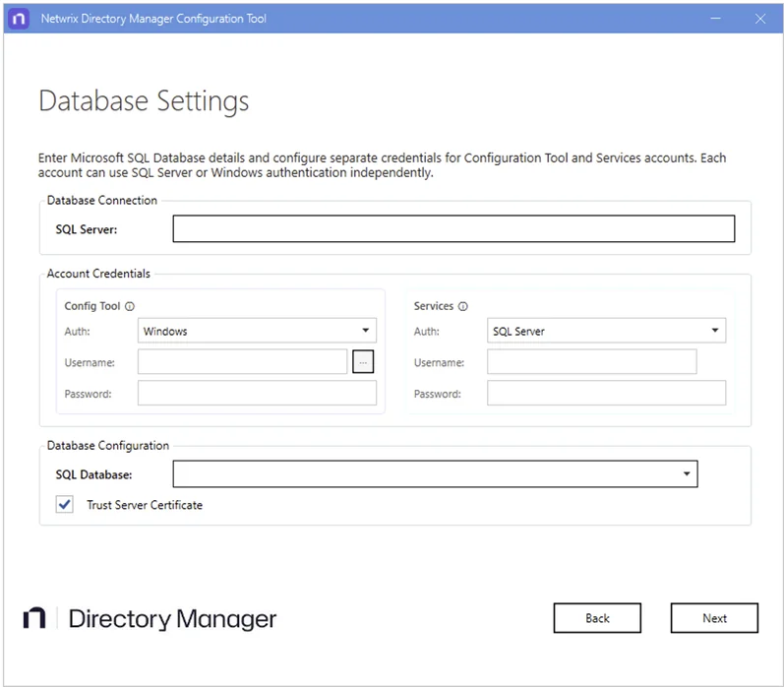The image size is (784, 687).
Task: Close the Configuration Tool window
Action: (760, 19)
